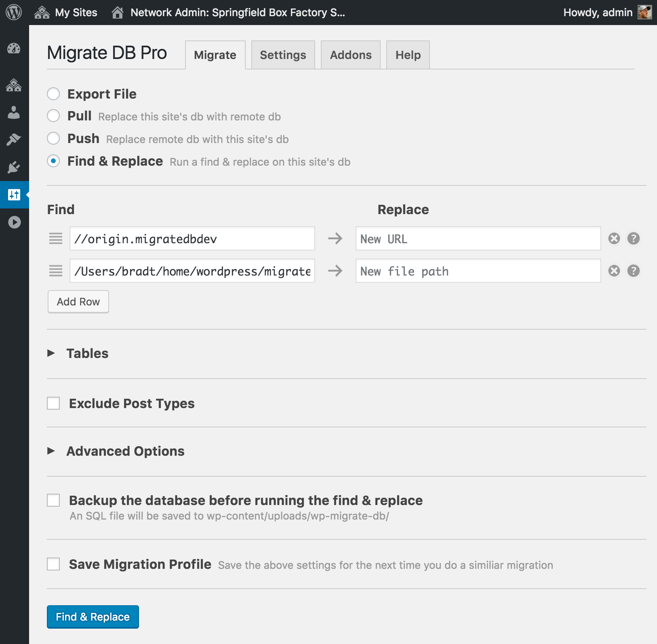Viewport: 657px width, 644px height.
Task: Click 'Replace this site's db with remote db'
Action: tap(190, 117)
